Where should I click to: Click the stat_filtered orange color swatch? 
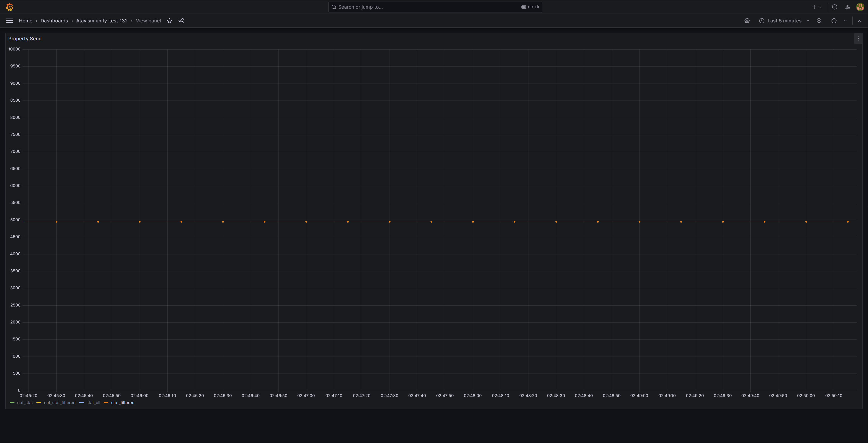(106, 403)
